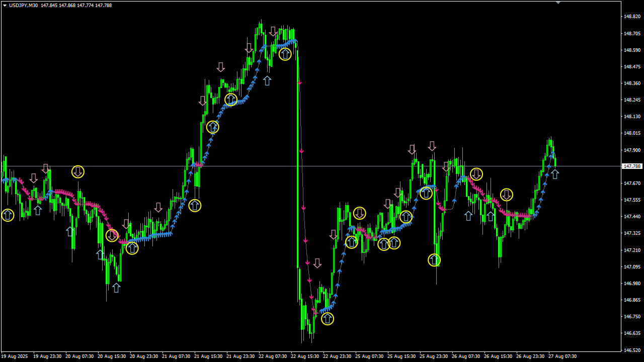
Task: Click the 21 Aug 23:30 time label
Action: pyautogui.click(x=240, y=356)
